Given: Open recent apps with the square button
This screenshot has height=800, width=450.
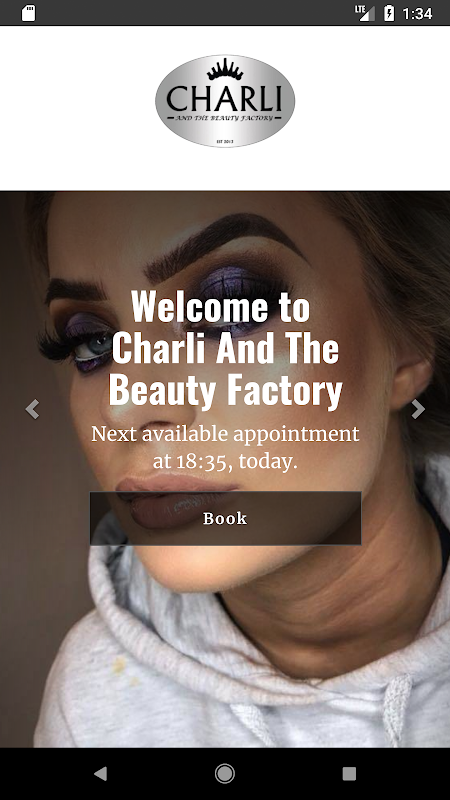Looking at the screenshot, I should 349,773.
